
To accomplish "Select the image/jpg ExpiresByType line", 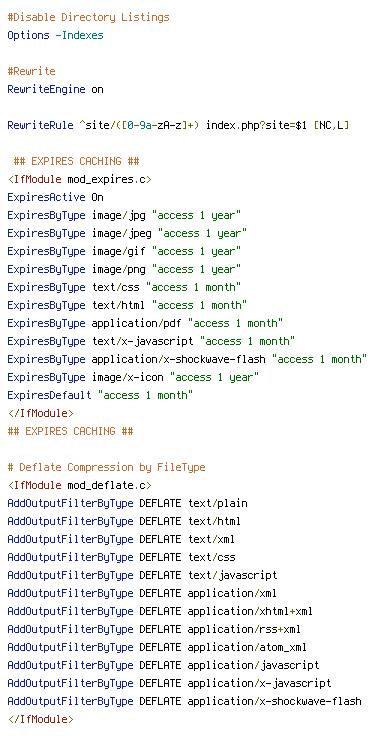I will pos(124,215).
